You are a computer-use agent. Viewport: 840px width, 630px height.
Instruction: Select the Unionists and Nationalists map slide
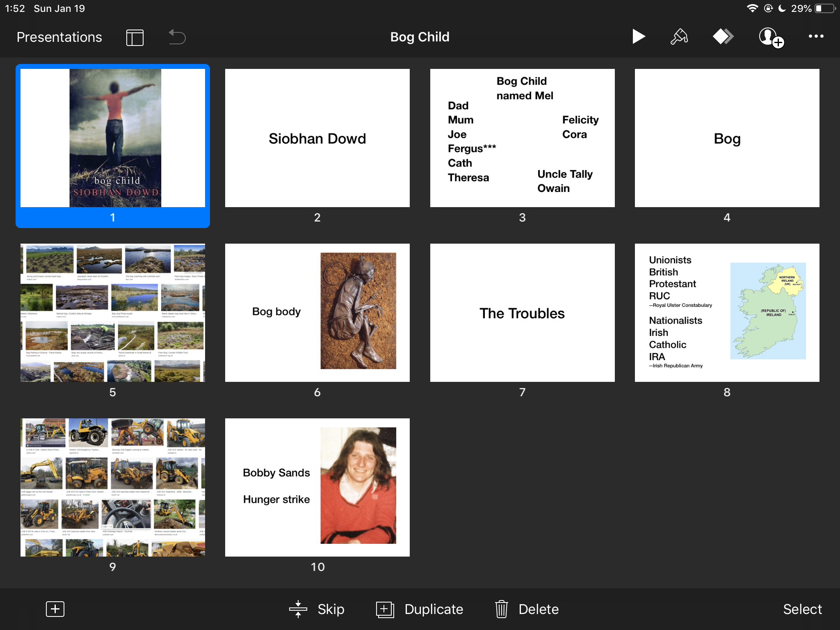click(727, 313)
